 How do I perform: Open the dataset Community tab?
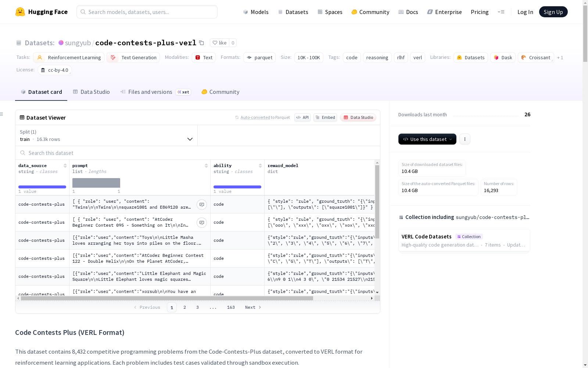click(x=220, y=92)
